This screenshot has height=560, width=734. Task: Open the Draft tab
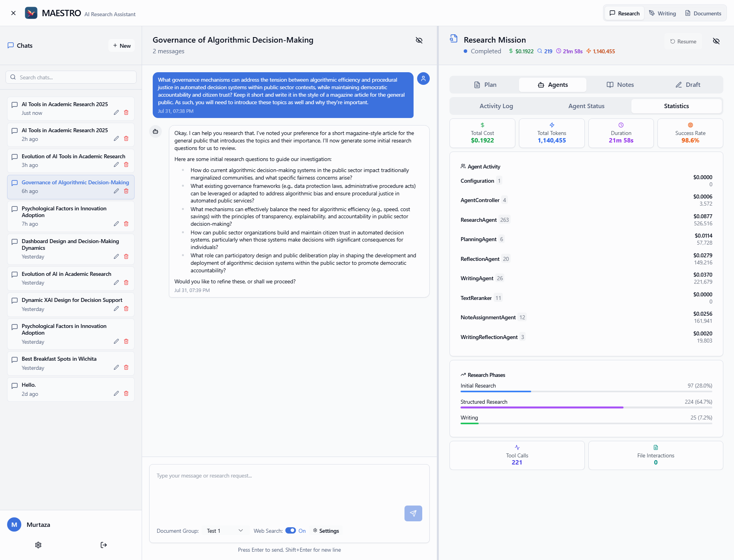click(688, 85)
